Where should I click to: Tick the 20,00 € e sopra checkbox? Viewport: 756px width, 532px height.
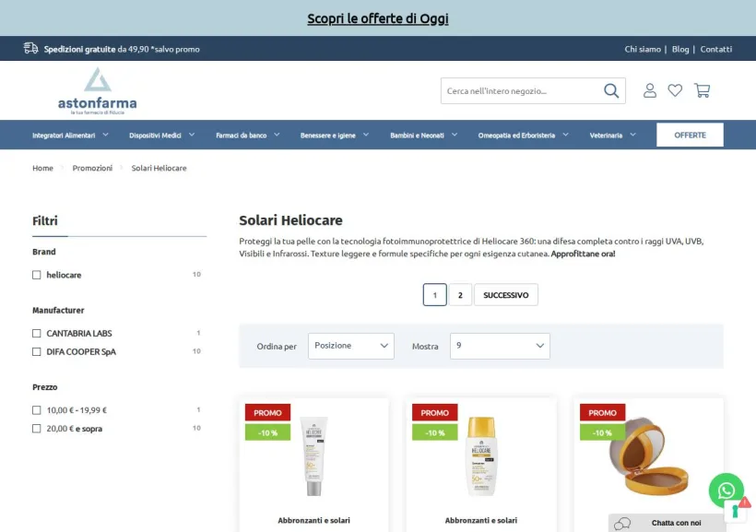pos(37,429)
